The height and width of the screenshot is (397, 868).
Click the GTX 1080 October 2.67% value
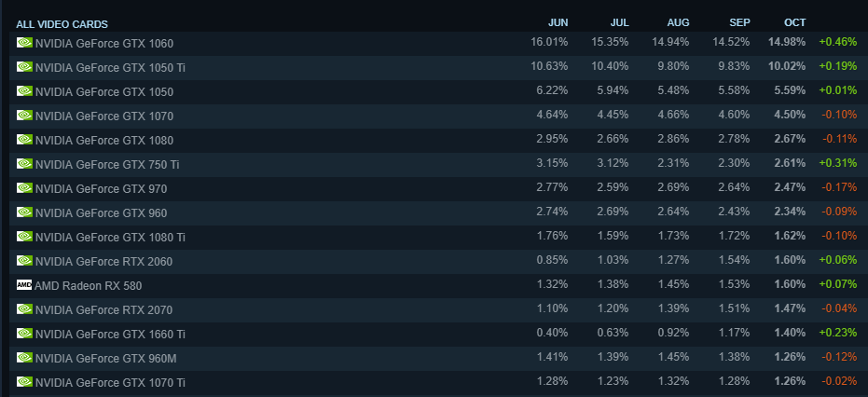pyautogui.click(x=790, y=139)
